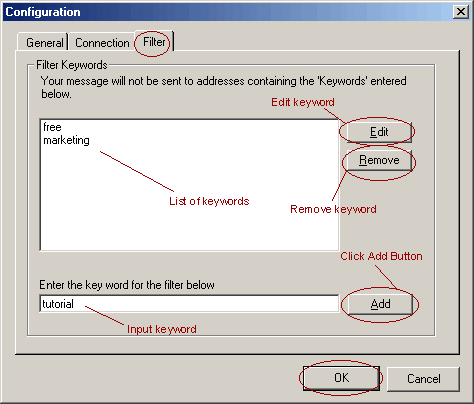Highlight the 'marketing' keyword entry
Image resolution: width=474 pixels, height=404 pixels.
[66, 140]
